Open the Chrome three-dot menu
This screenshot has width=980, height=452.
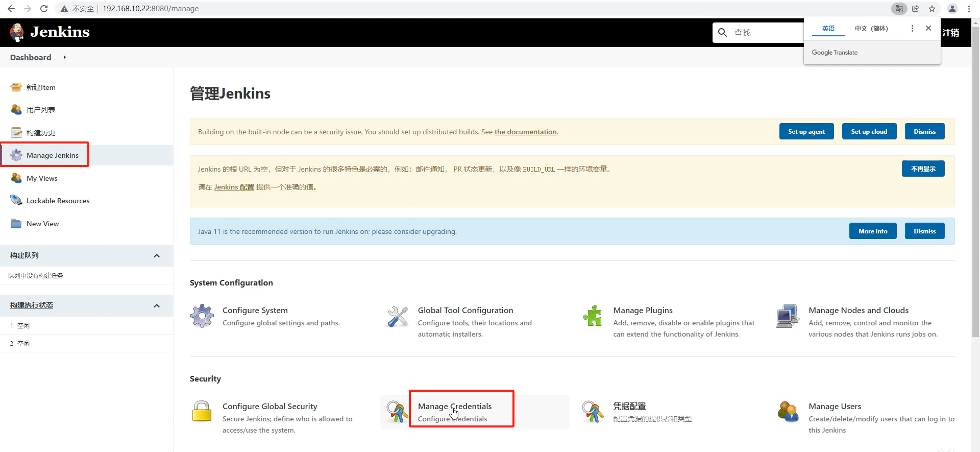click(969, 9)
